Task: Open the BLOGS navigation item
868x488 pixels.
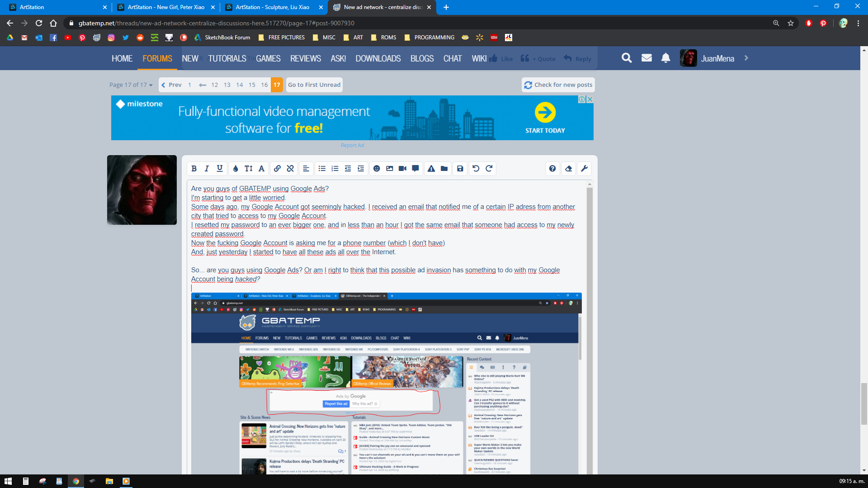Action: click(422, 58)
